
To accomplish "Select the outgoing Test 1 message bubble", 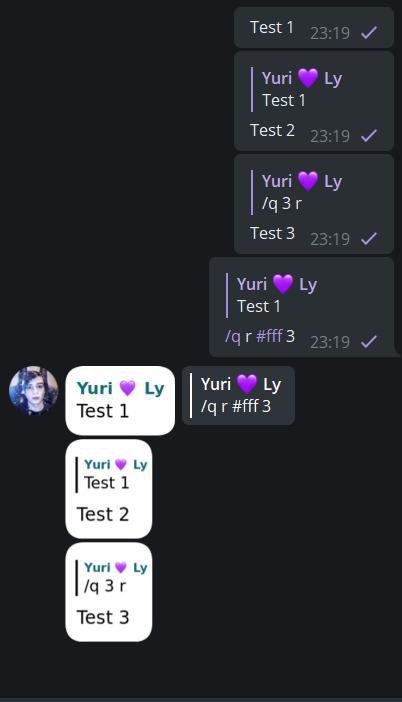I will click(314, 27).
